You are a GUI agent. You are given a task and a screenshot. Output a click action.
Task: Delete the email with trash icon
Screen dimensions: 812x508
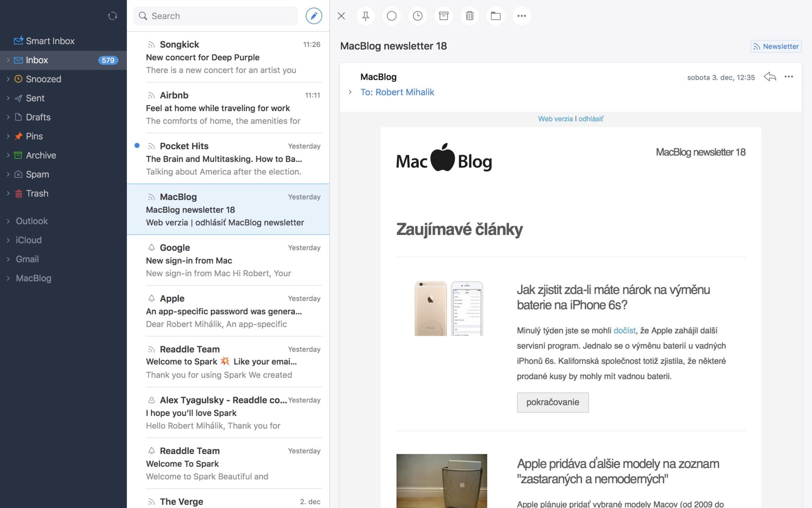pos(469,16)
